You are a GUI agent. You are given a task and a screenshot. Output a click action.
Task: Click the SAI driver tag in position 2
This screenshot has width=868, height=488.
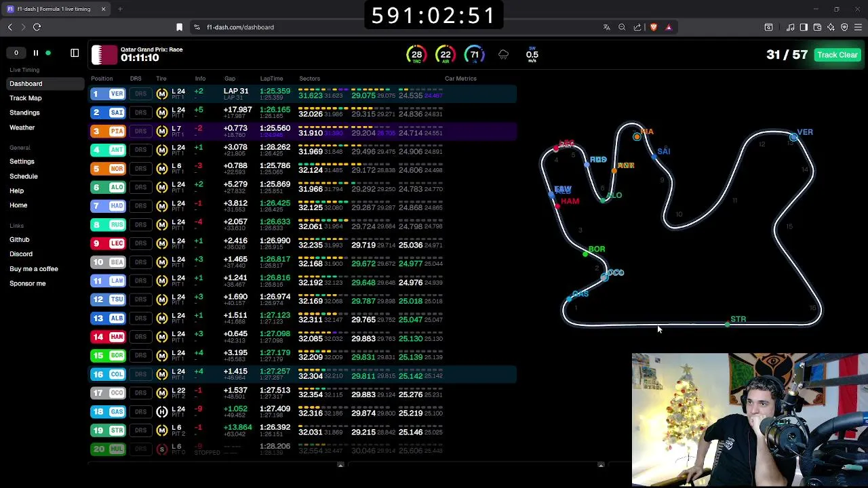(x=108, y=113)
